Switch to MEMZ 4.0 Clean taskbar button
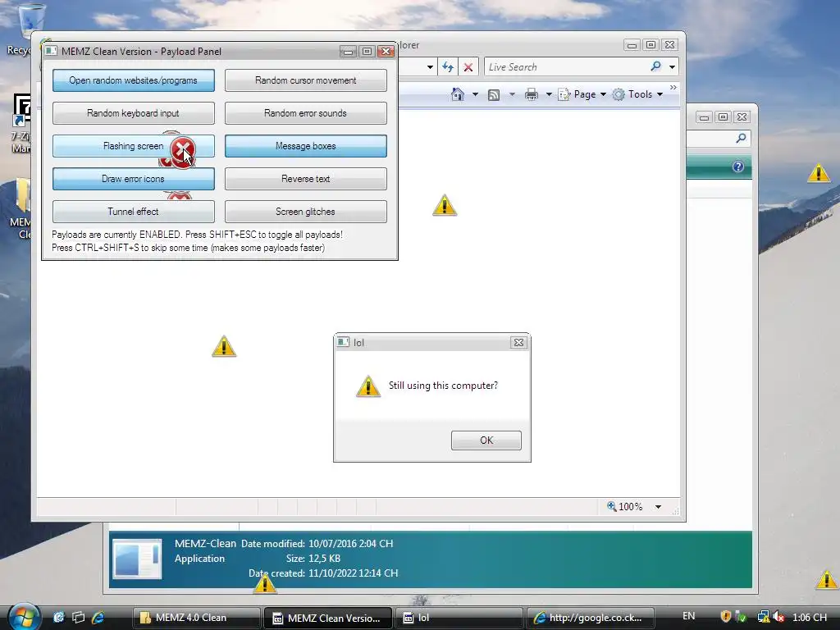The width and height of the screenshot is (840, 630). [197, 618]
